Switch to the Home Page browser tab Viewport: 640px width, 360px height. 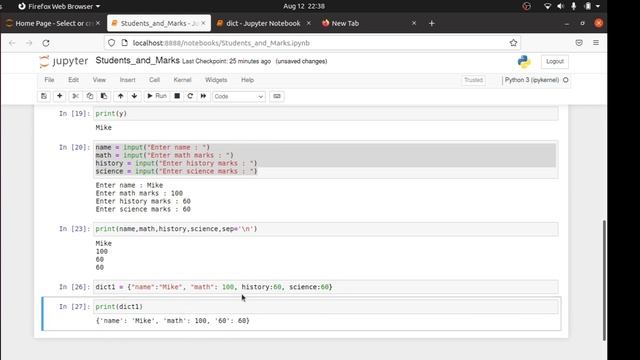point(53,23)
